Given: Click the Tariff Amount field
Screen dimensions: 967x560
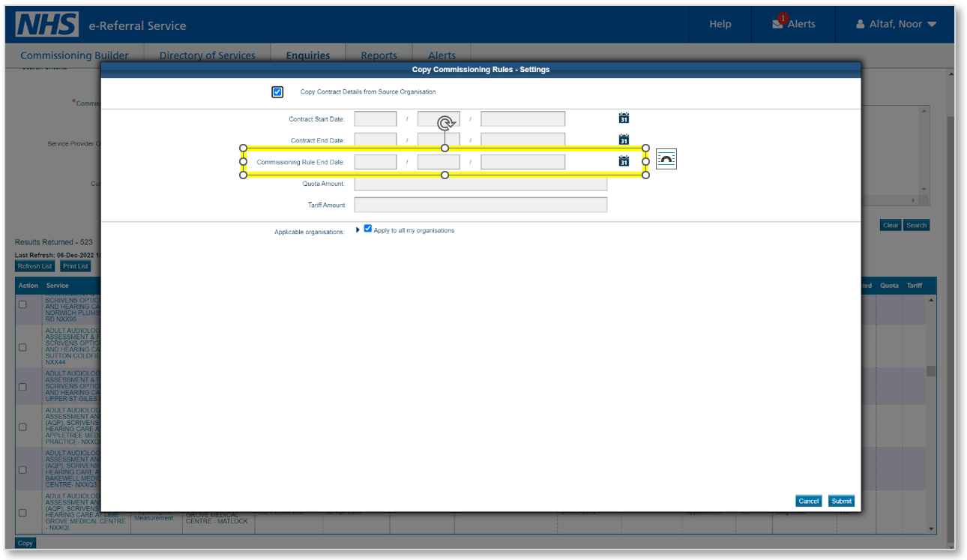Looking at the screenshot, I should point(481,205).
